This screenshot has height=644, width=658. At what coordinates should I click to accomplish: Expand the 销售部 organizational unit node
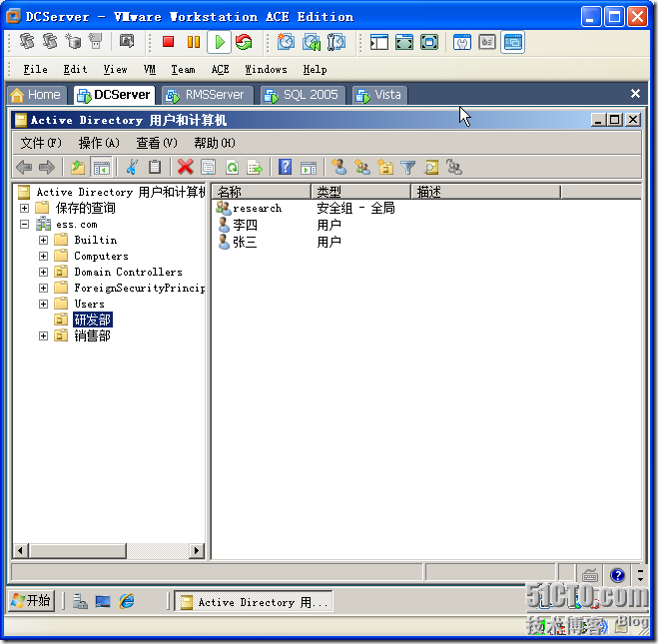(43, 336)
